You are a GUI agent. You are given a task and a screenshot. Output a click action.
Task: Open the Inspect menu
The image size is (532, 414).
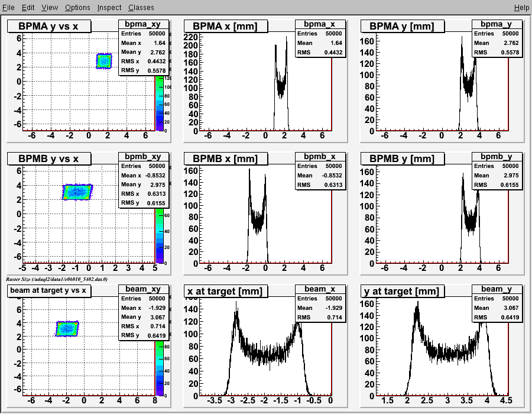coord(109,8)
